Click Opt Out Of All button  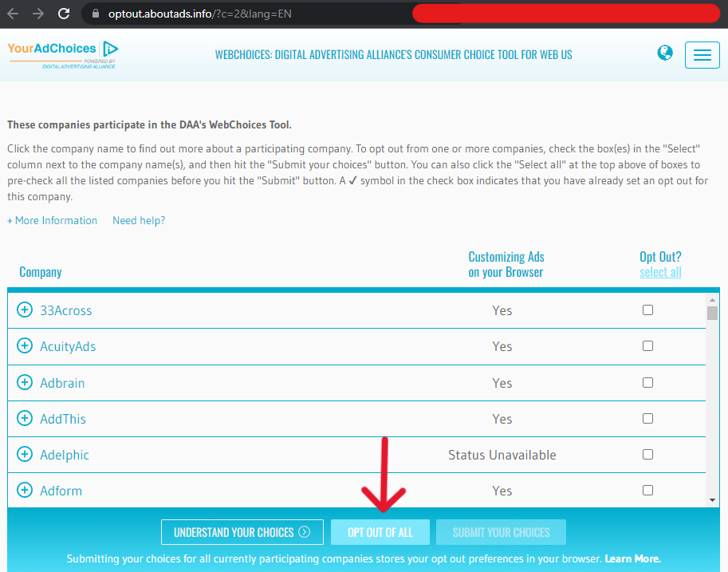(380, 532)
